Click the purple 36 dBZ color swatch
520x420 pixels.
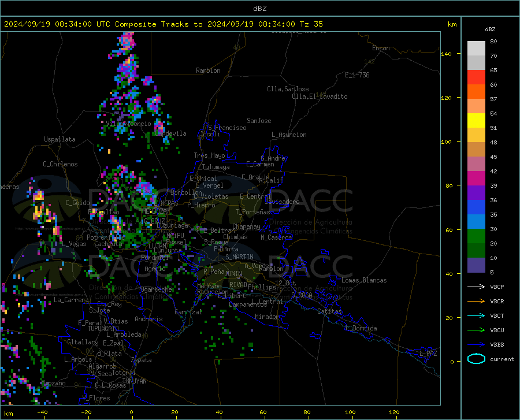pos(476,193)
